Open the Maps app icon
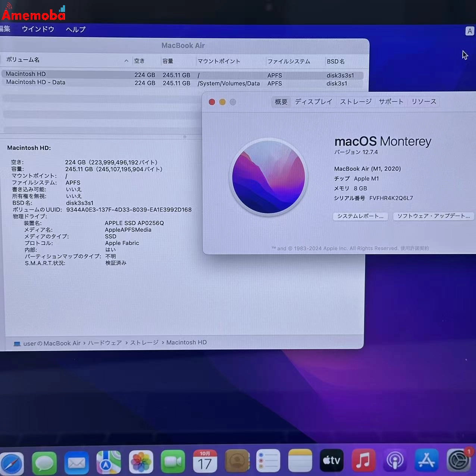The image size is (476, 476). pos(108,462)
